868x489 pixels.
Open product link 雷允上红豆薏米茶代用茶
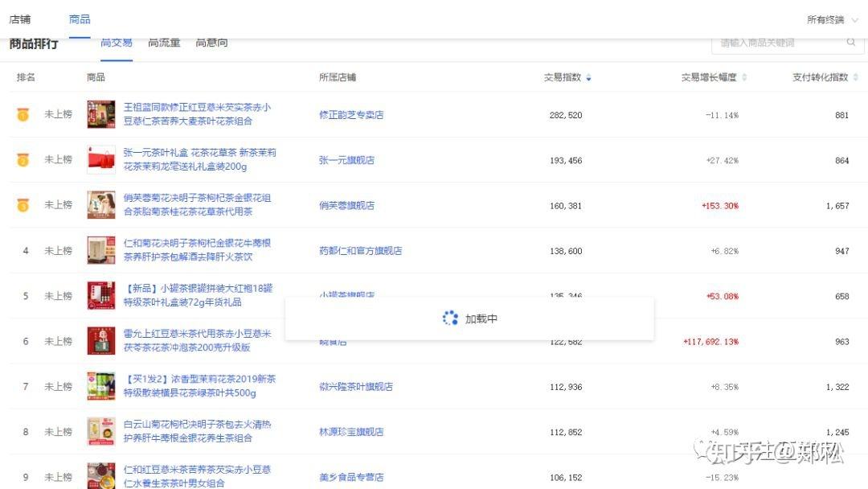(197, 340)
